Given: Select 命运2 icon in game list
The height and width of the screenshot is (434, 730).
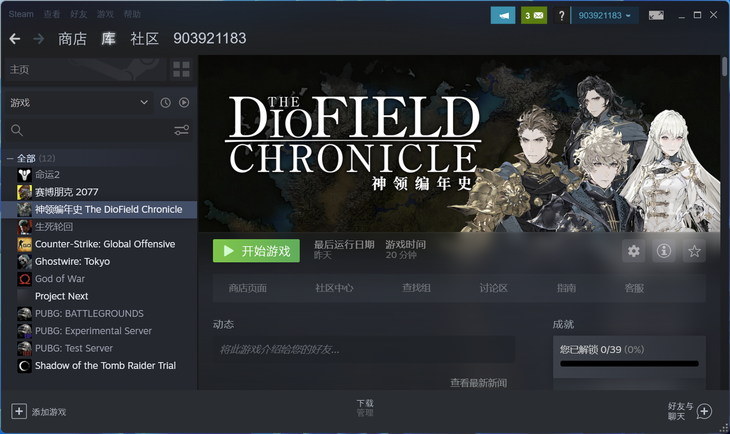Looking at the screenshot, I should coord(24,175).
